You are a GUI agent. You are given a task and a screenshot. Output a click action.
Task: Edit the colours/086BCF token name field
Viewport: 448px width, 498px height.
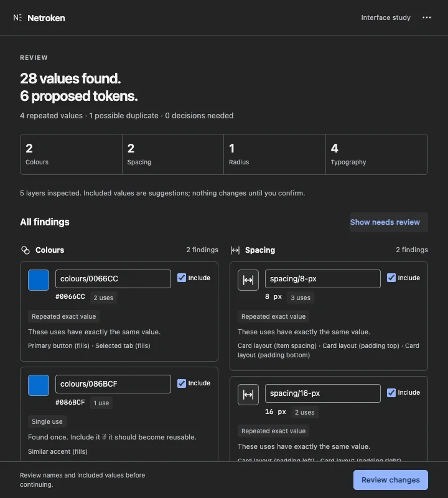pos(113,384)
